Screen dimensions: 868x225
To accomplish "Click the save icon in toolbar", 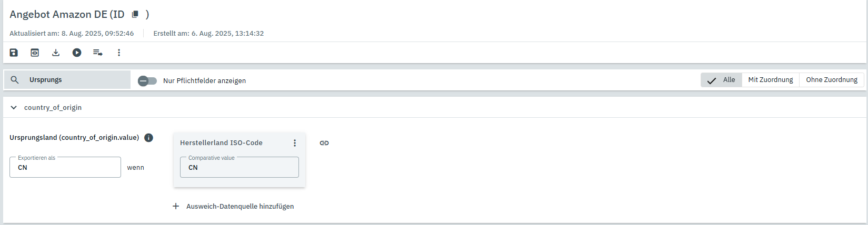I will point(14,53).
